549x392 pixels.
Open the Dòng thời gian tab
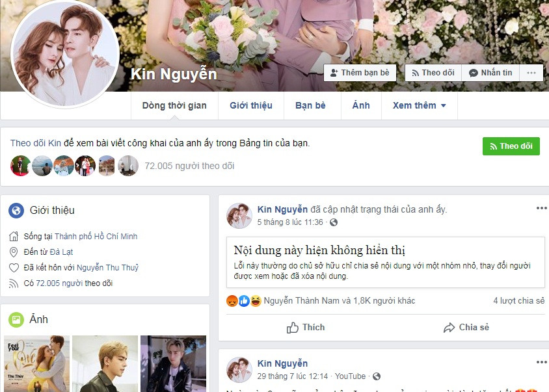[x=173, y=105]
